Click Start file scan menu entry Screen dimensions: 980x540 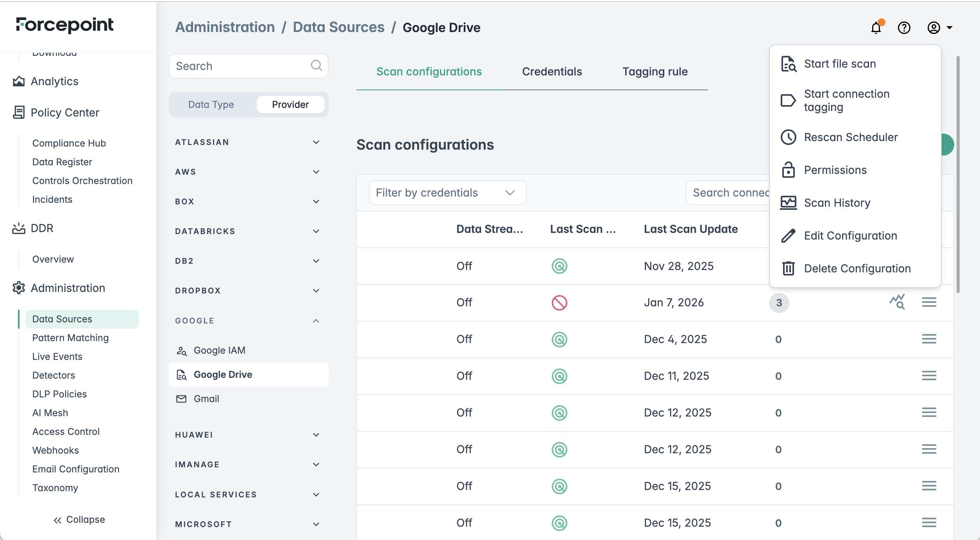840,64
